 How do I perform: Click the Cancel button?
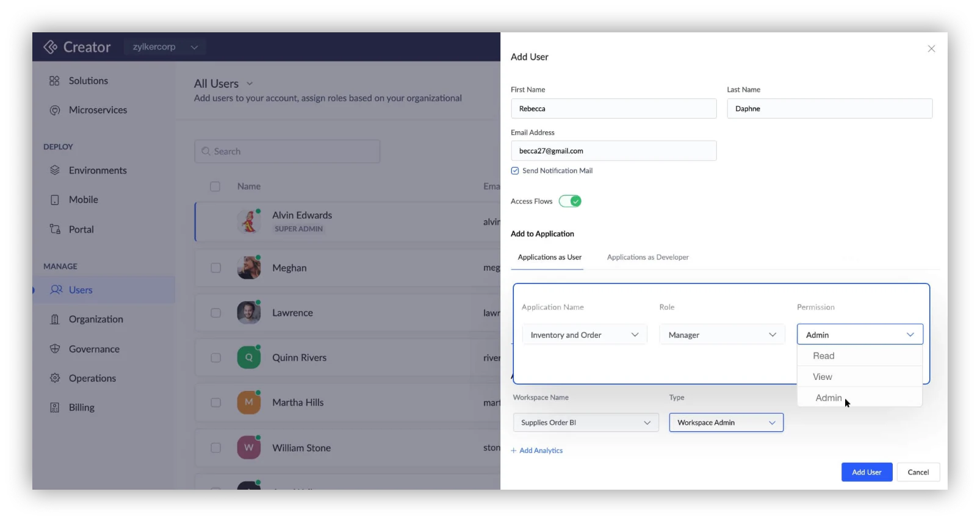point(918,472)
